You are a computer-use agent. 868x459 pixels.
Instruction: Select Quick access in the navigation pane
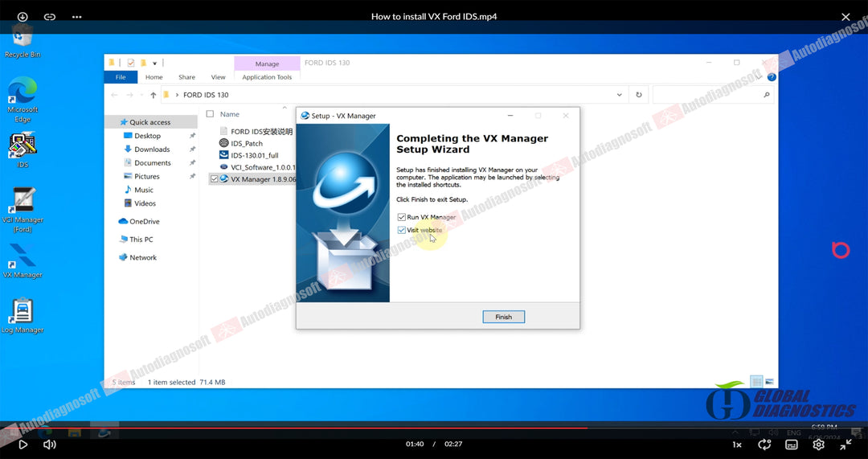(x=150, y=122)
